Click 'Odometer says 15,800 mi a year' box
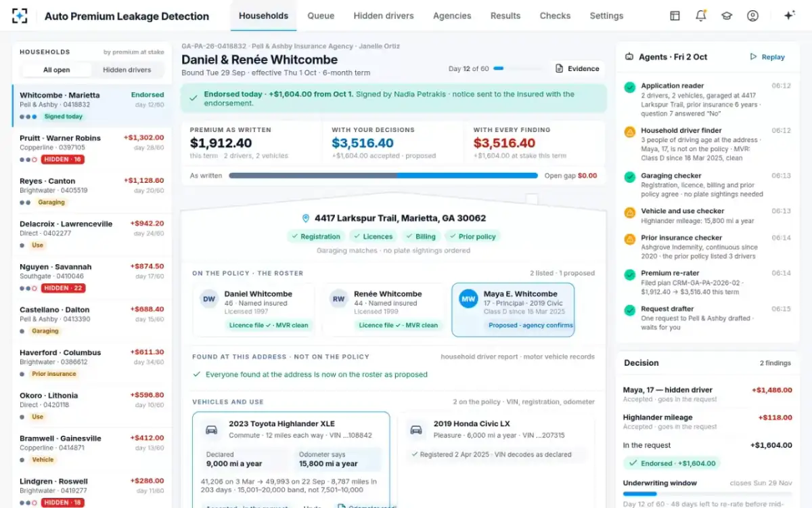The image size is (812, 508). (337, 459)
